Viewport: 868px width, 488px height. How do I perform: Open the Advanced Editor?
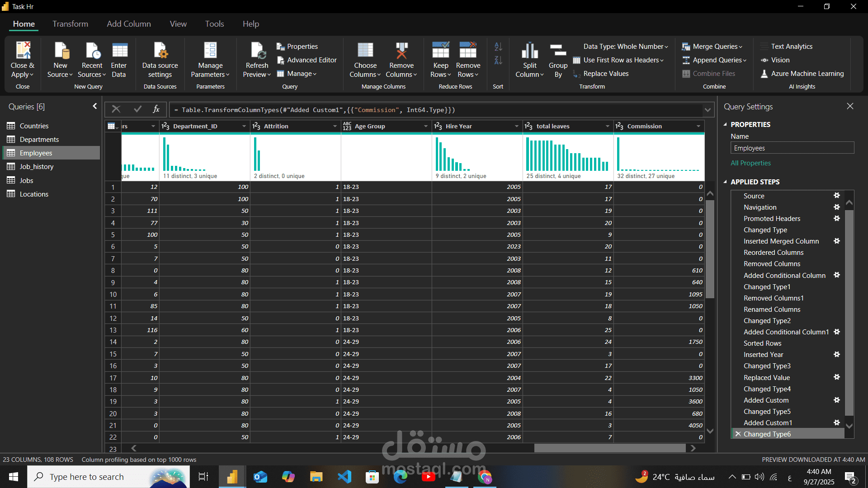[307, 60]
